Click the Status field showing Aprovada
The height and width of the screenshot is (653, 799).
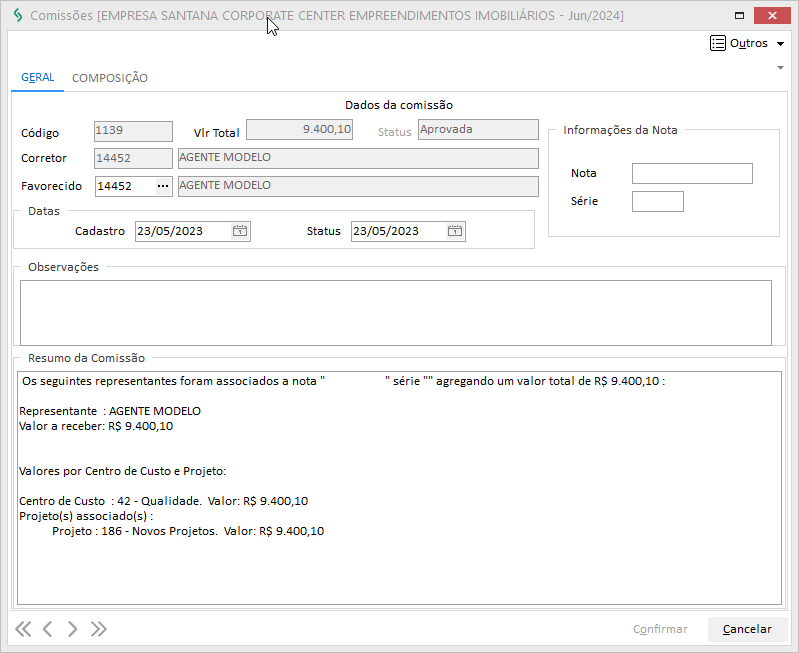click(x=478, y=129)
